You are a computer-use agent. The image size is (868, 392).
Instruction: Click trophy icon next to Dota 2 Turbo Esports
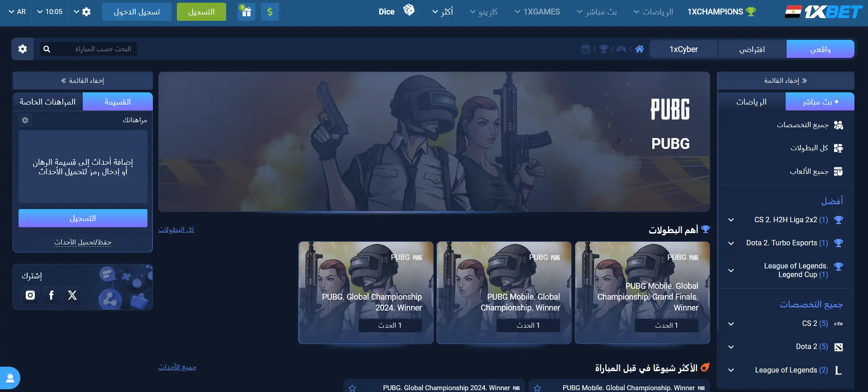[839, 243]
